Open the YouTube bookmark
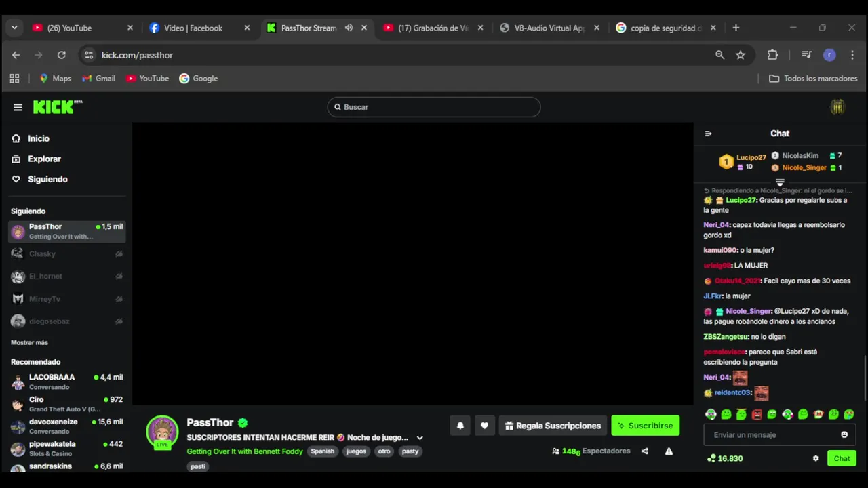868x488 pixels. click(147, 79)
